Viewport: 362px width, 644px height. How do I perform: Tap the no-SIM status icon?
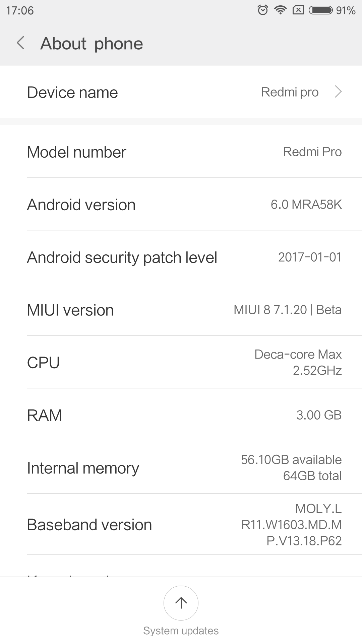298,10
